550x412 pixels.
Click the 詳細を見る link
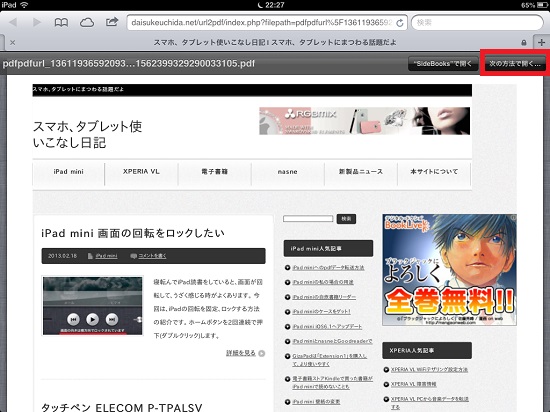[x=241, y=353]
